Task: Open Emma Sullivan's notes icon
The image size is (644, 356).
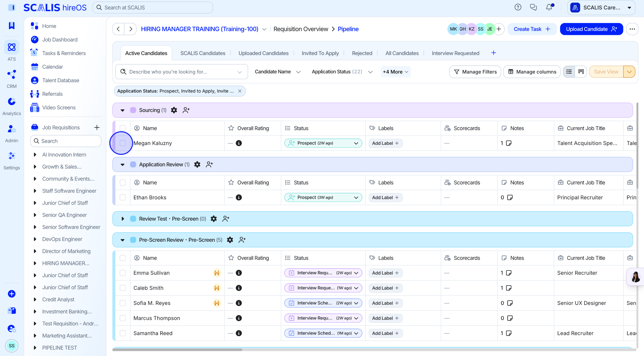Action: pos(509,273)
